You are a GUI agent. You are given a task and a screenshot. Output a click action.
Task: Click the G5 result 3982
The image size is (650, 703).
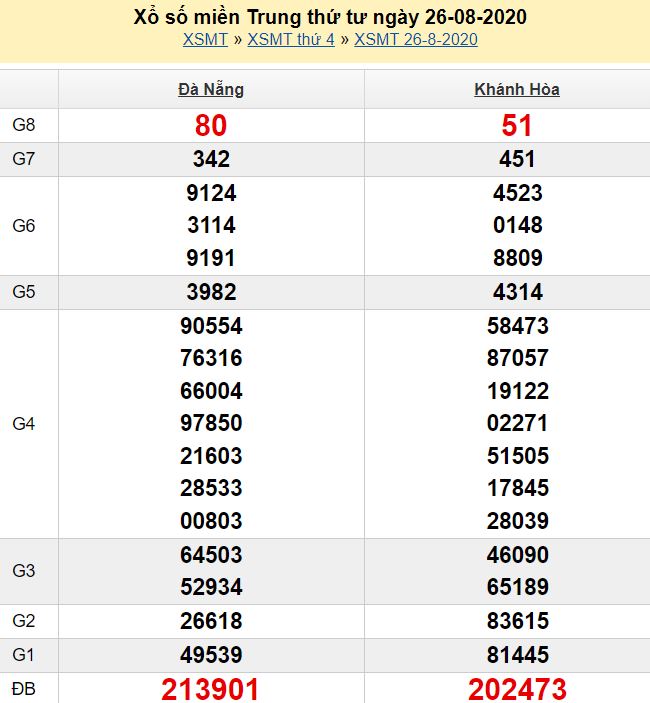pos(211,292)
